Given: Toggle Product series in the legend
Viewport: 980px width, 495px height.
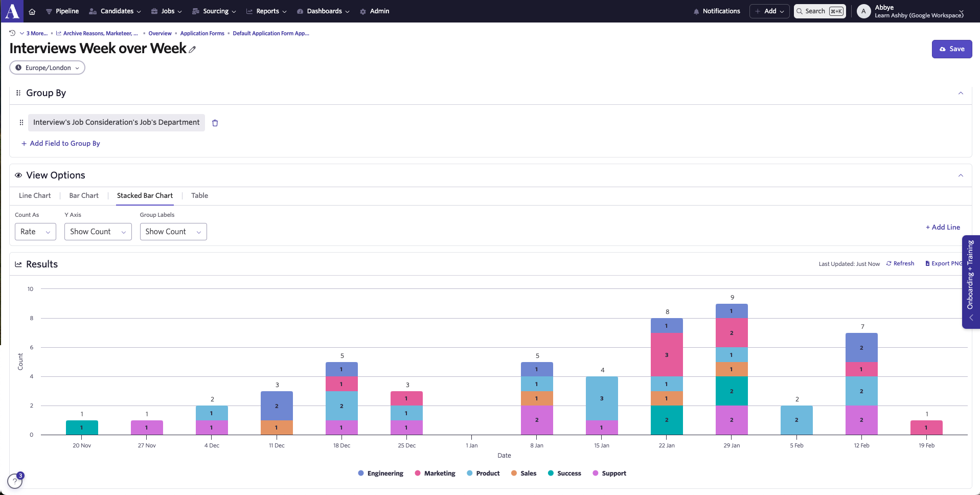Looking at the screenshot, I should [483, 474].
